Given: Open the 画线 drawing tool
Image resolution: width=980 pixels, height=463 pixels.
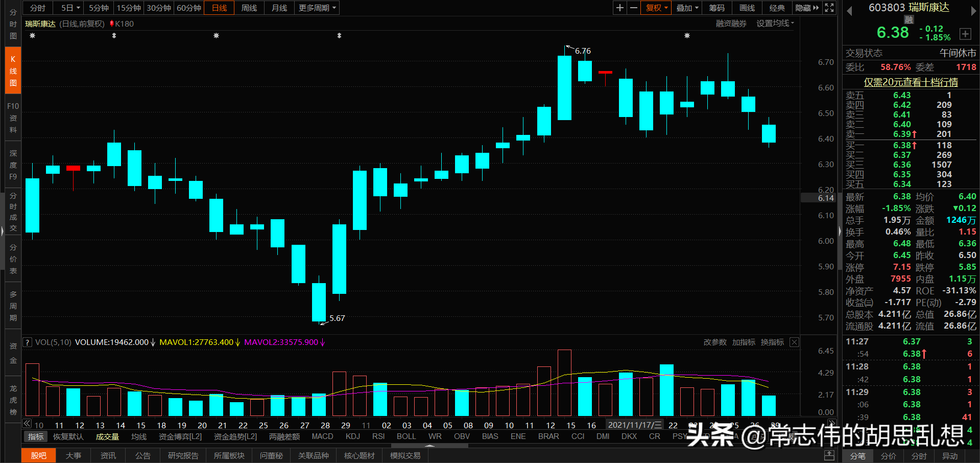Looking at the screenshot, I should (746, 8).
